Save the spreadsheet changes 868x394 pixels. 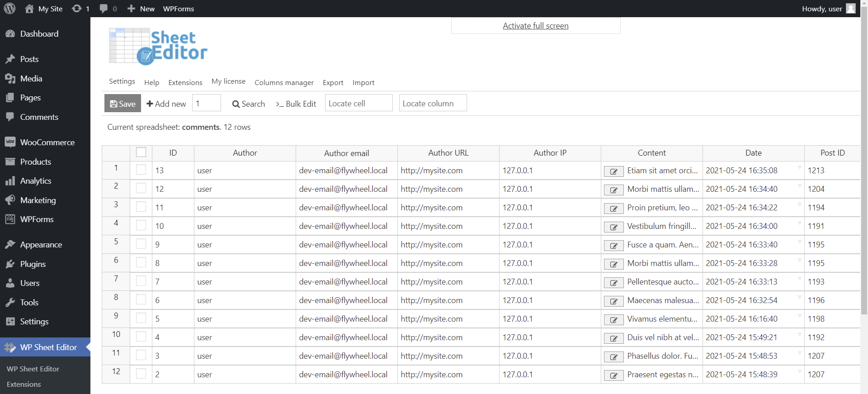123,103
